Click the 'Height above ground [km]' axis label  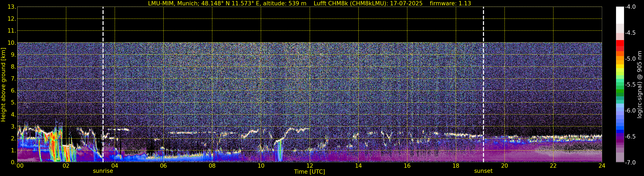pos(3,85)
